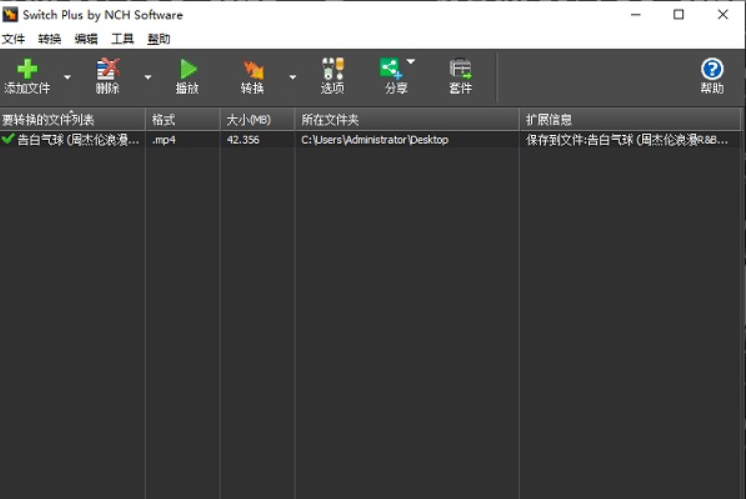Open the 编辑 menu

(86, 39)
